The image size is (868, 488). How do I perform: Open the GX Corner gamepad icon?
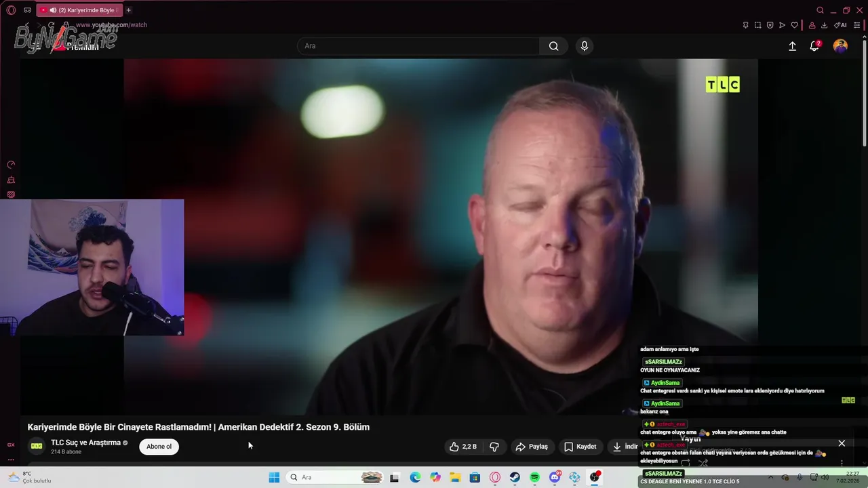pyautogui.click(x=27, y=10)
